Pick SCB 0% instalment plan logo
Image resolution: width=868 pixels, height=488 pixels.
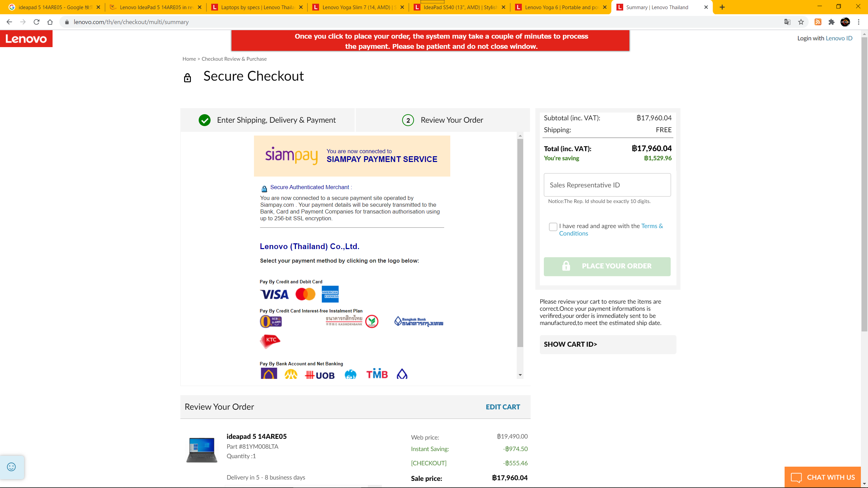point(271,321)
